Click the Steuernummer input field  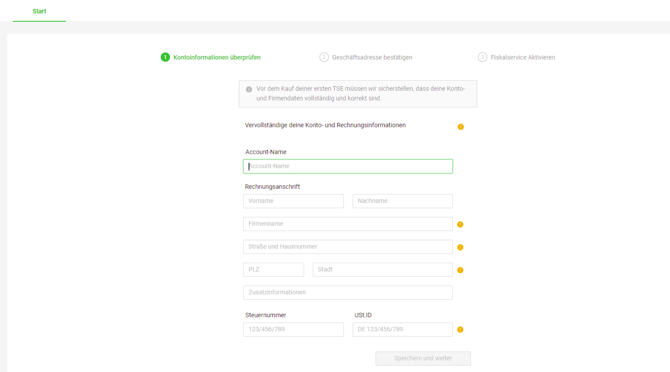click(x=293, y=329)
